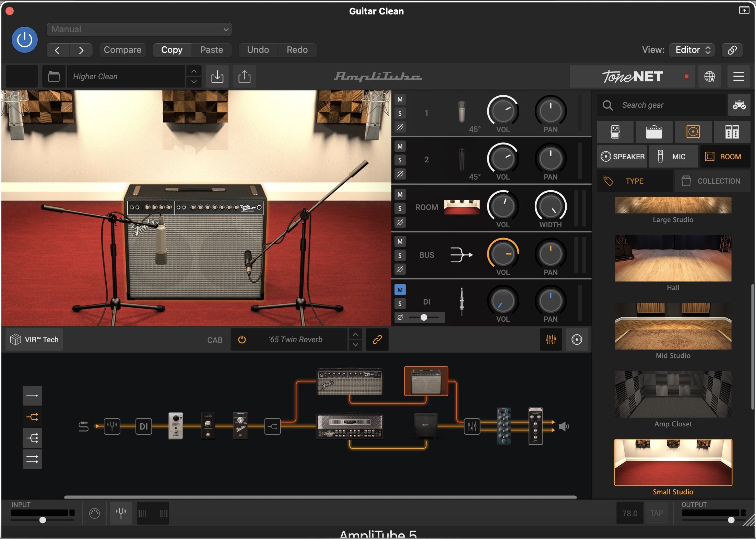Step to previous preset with up chevron

point(194,71)
